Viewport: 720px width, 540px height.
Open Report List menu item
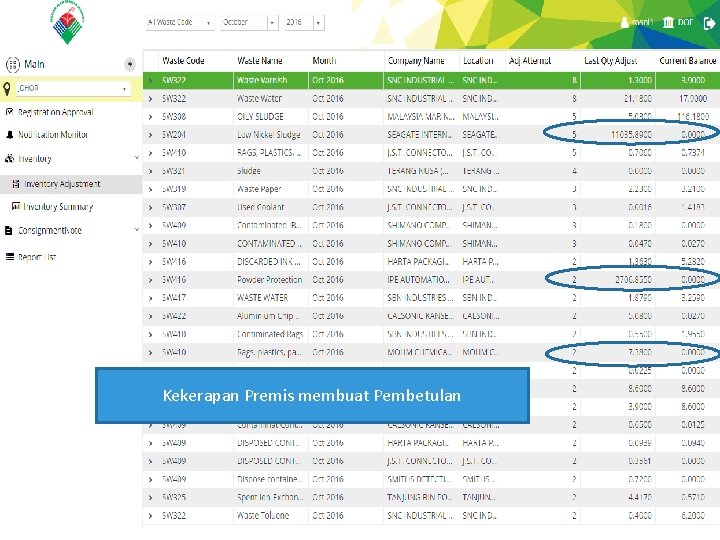point(37,257)
